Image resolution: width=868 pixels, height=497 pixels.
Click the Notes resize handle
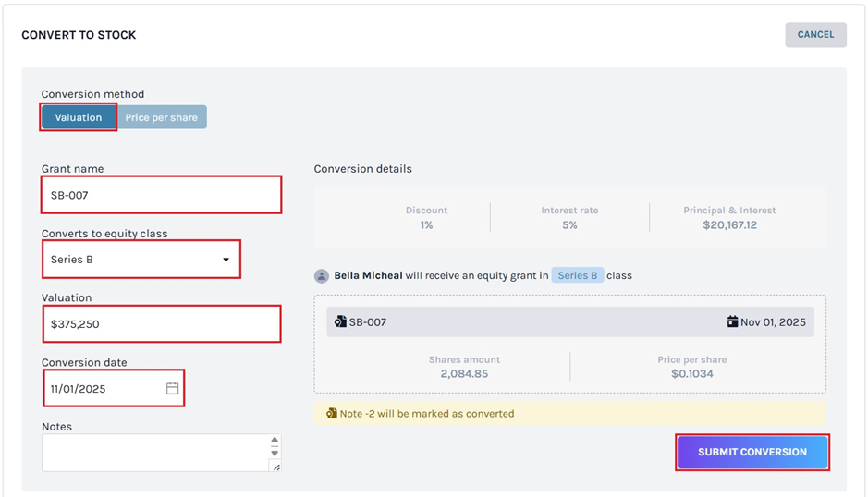(275, 467)
